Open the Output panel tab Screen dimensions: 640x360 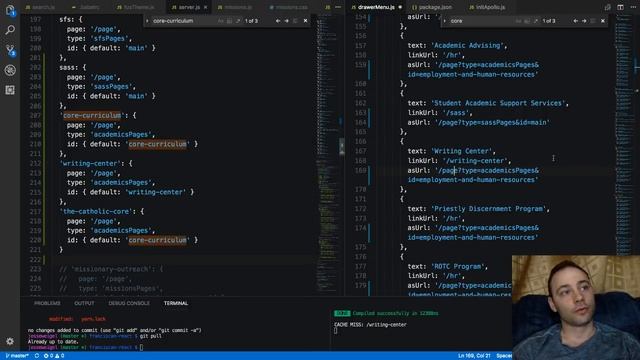tap(84, 303)
